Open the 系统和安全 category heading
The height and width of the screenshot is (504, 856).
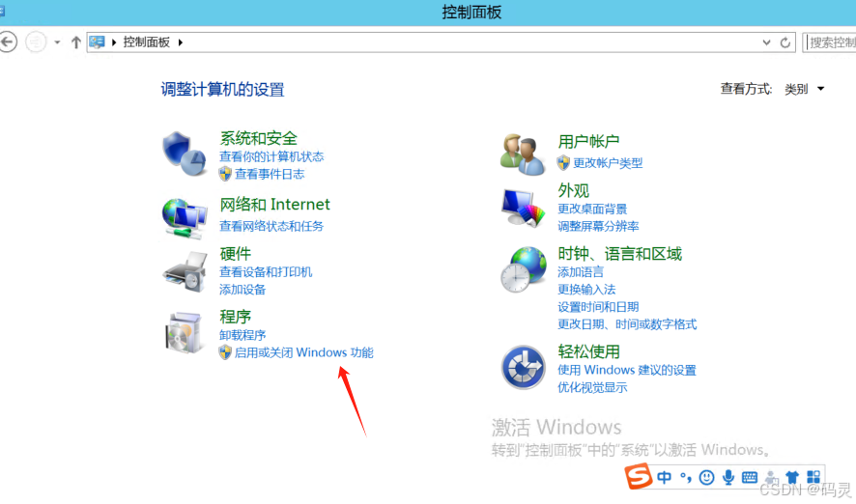coord(258,138)
